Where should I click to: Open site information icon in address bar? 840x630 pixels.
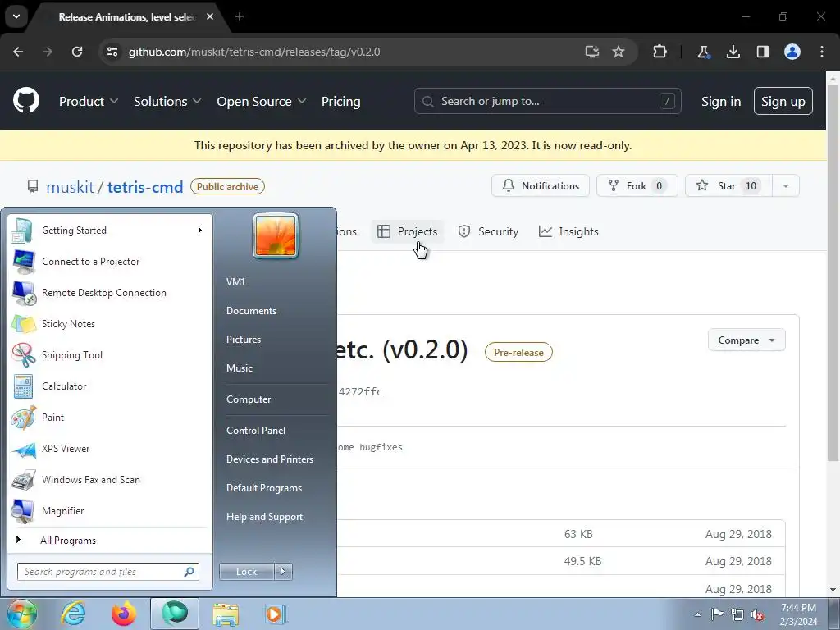[112, 52]
